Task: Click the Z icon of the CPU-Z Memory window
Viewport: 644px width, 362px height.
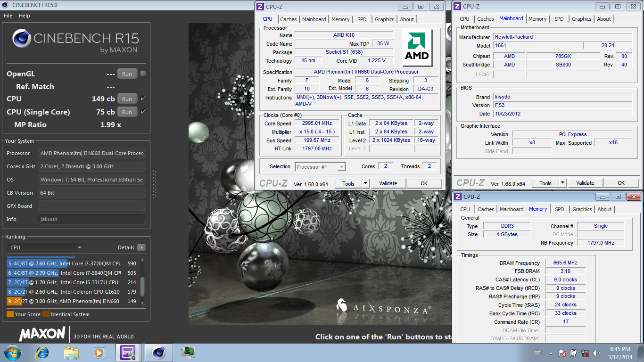Action: [x=458, y=197]
